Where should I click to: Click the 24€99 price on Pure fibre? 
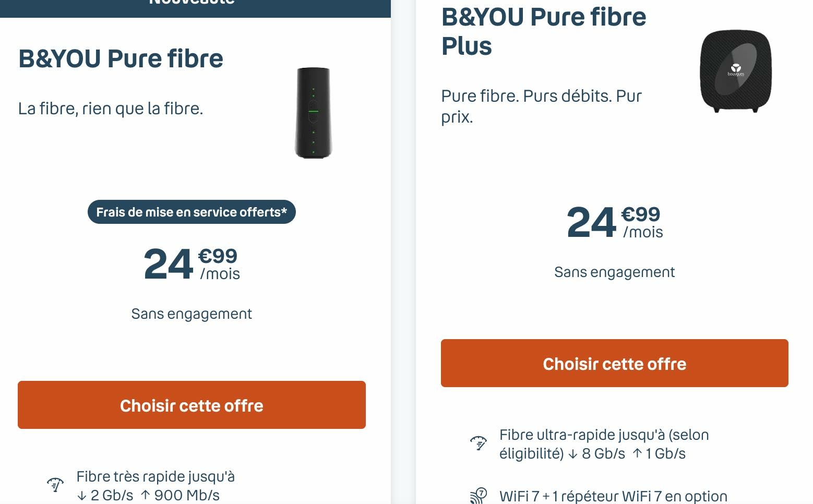pos(188,263)
